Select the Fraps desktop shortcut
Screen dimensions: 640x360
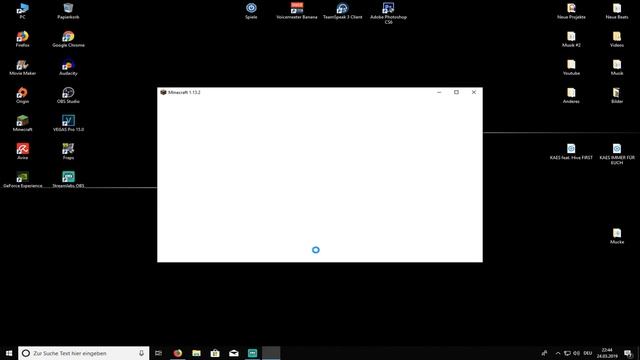[68, 152]
